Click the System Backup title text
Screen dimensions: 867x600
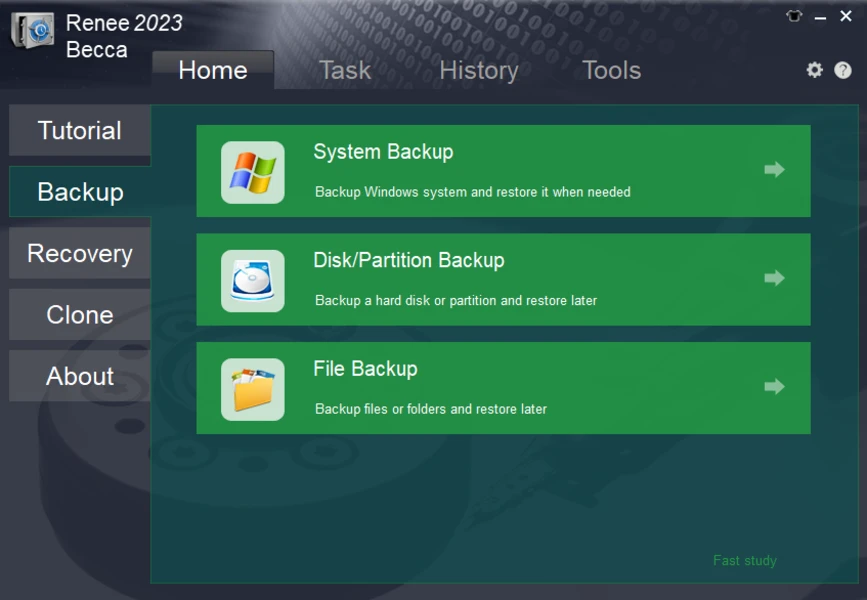[x=383, y=152]
